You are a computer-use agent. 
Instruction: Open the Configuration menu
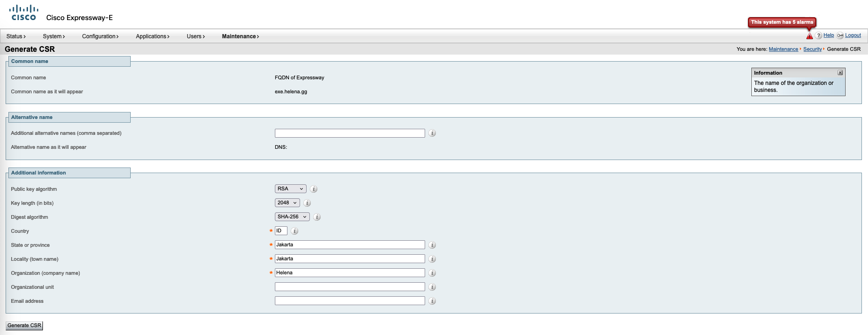tap(100, 36)
